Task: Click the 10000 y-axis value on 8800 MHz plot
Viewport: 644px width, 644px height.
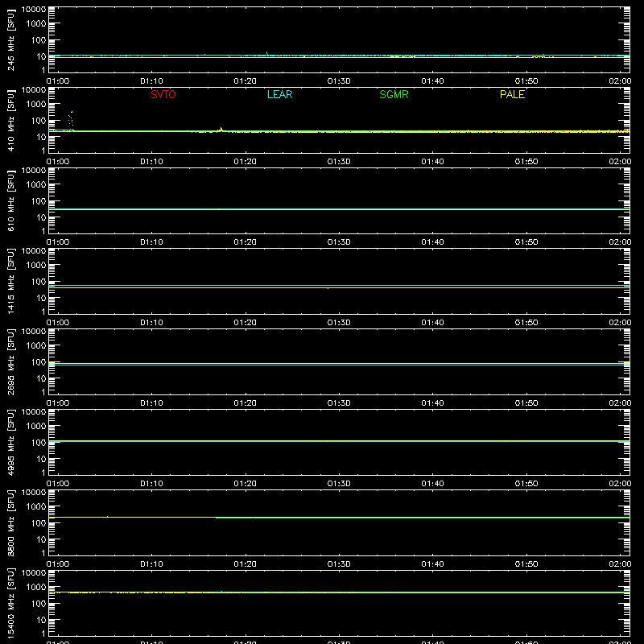Action: pos(34,493)
